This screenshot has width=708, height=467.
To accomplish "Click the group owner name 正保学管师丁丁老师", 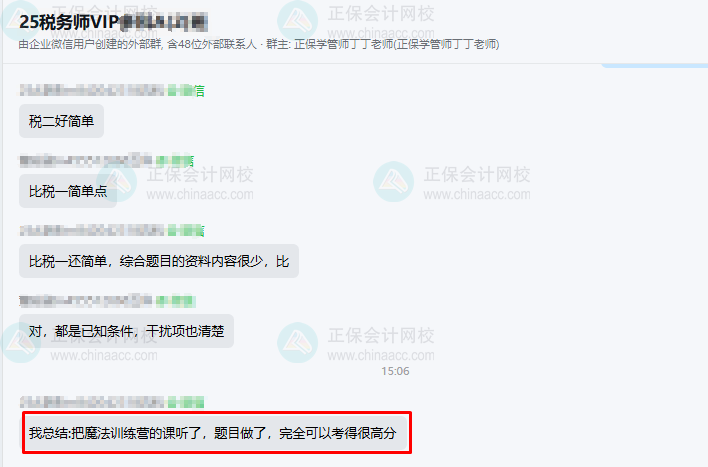I will coord(344,44).
